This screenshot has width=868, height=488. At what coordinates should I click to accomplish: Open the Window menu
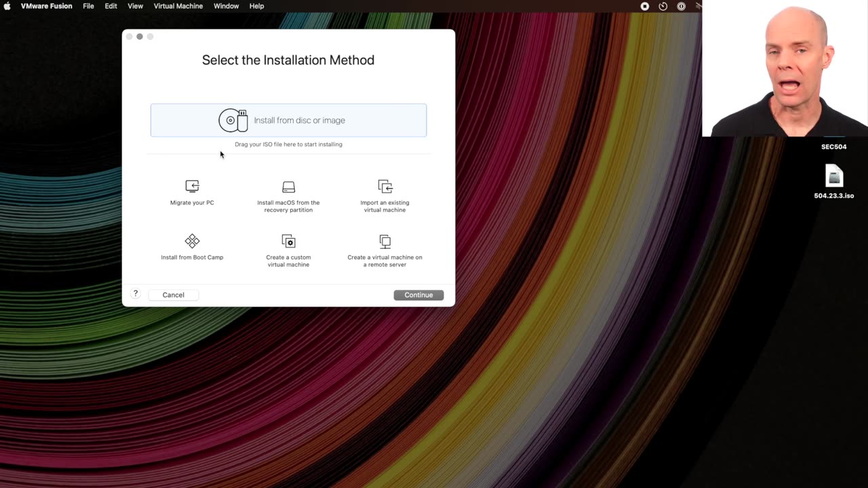[x=226, y=6]
